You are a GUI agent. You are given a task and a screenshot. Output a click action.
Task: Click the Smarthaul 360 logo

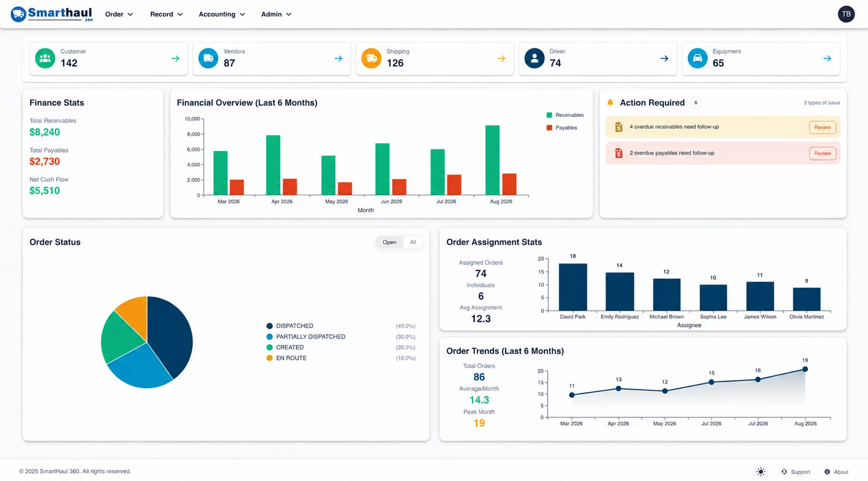pos(52,14)
